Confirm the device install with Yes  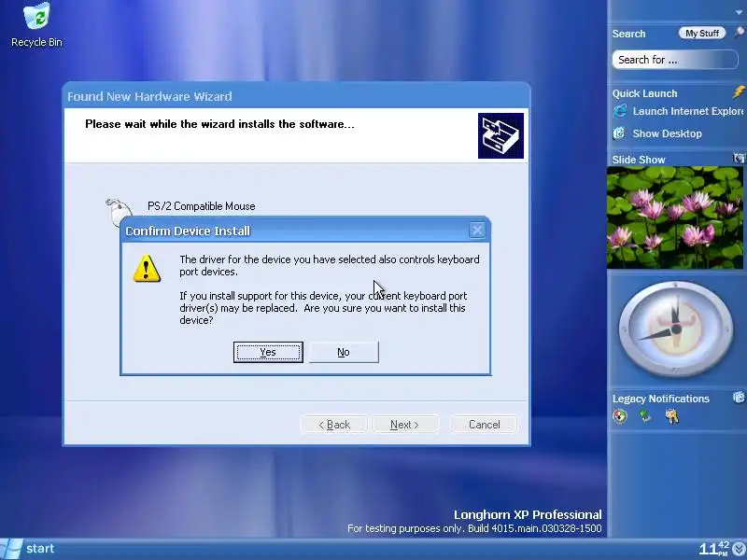(x=268, y=353)
